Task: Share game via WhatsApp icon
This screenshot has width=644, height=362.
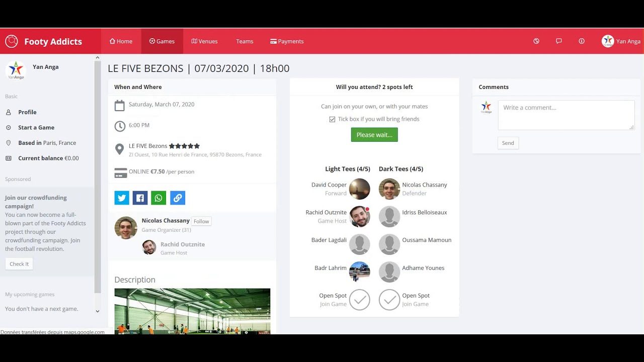Action: click(x=158, y=198)
